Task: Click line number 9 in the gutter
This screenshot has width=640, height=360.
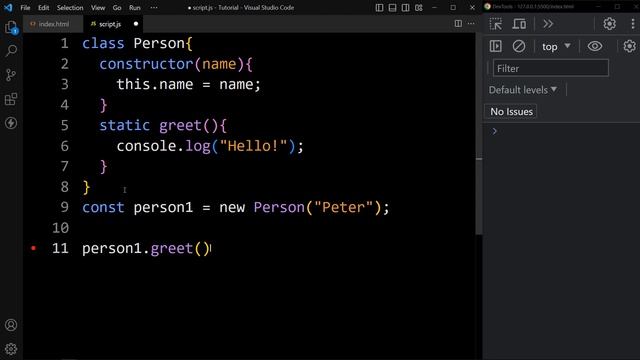Action: pos(64,207)
